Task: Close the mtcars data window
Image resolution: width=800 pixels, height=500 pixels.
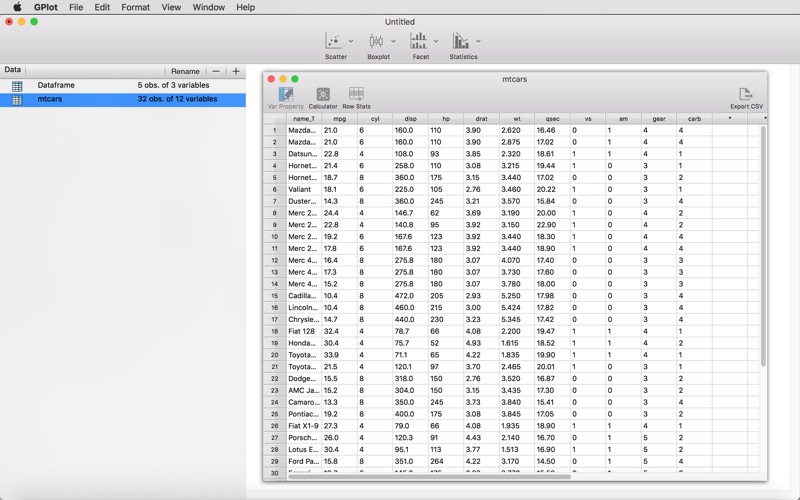Action: [271, 79]
